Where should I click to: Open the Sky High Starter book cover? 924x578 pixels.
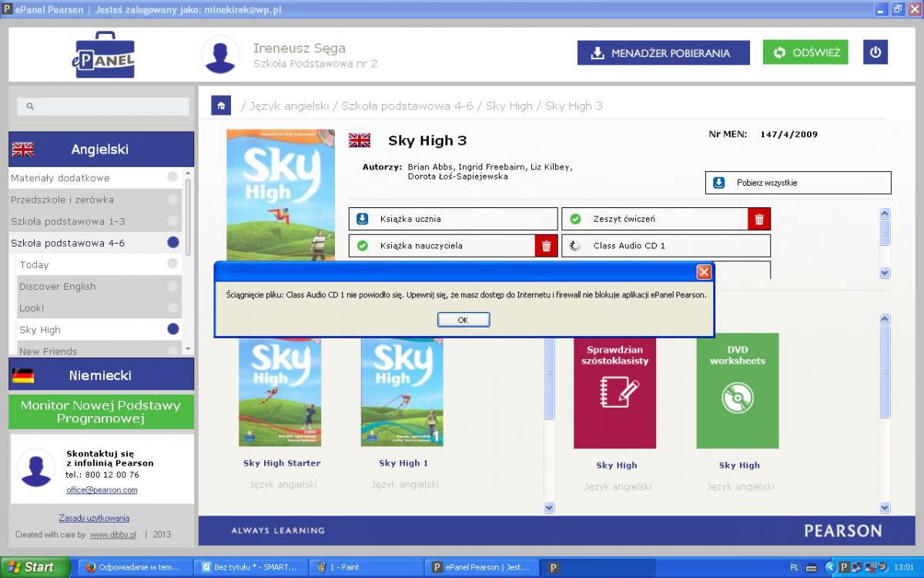280,392
